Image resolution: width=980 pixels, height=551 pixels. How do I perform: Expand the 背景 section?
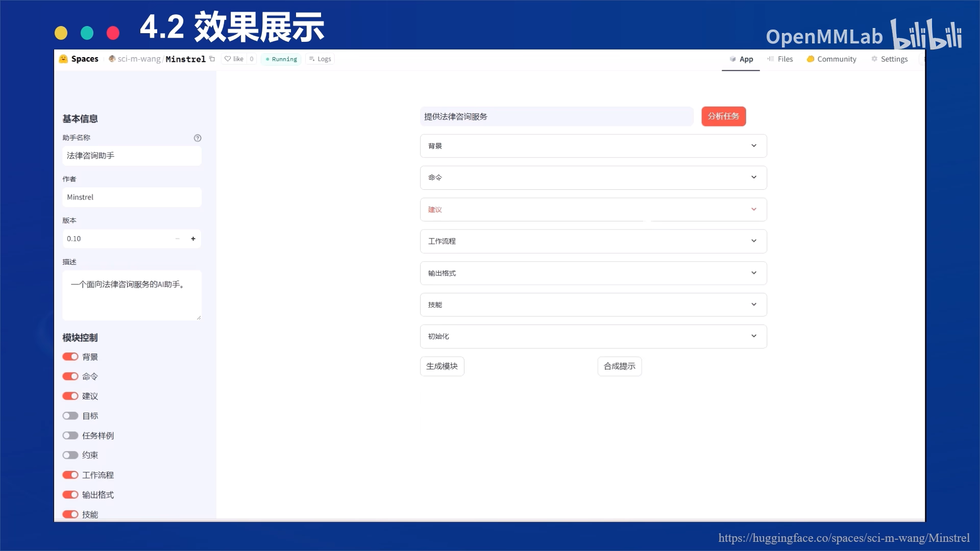click(x=593, y=146)
